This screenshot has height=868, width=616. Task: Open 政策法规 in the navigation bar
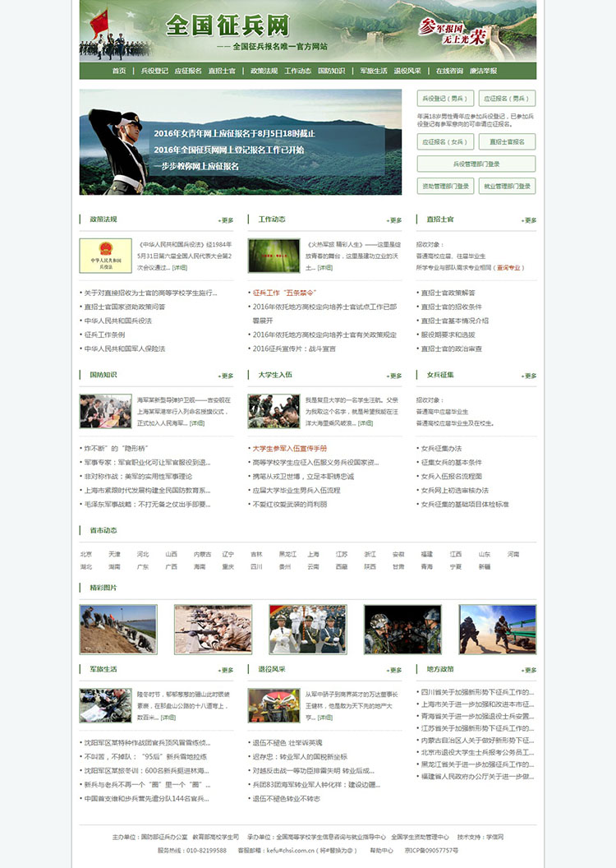(264, 71)
